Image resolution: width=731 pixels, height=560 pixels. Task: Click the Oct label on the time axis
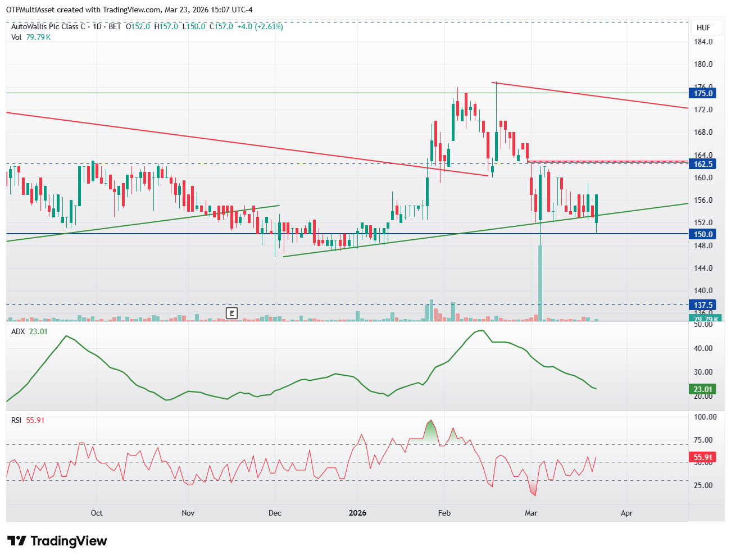97,513
